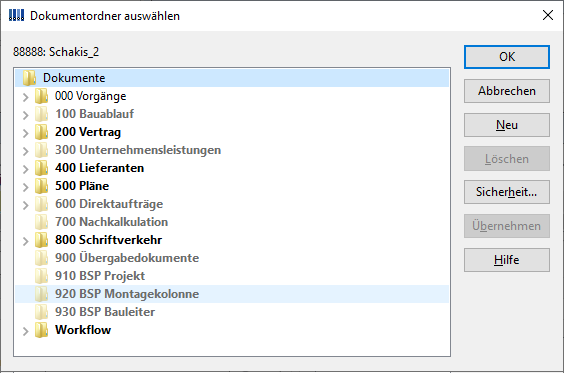Expand the 300 Unternehmensleistungen folder

click(x=25, y=151)
